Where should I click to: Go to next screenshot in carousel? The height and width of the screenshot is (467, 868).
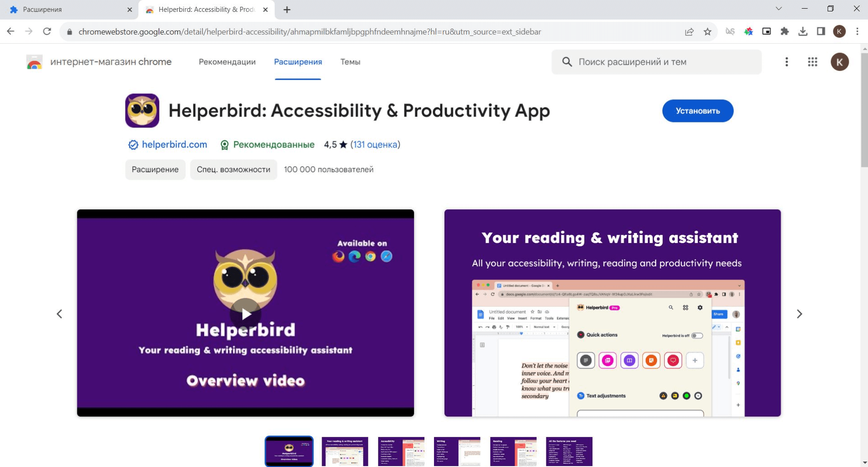click(x=799, y=314)
